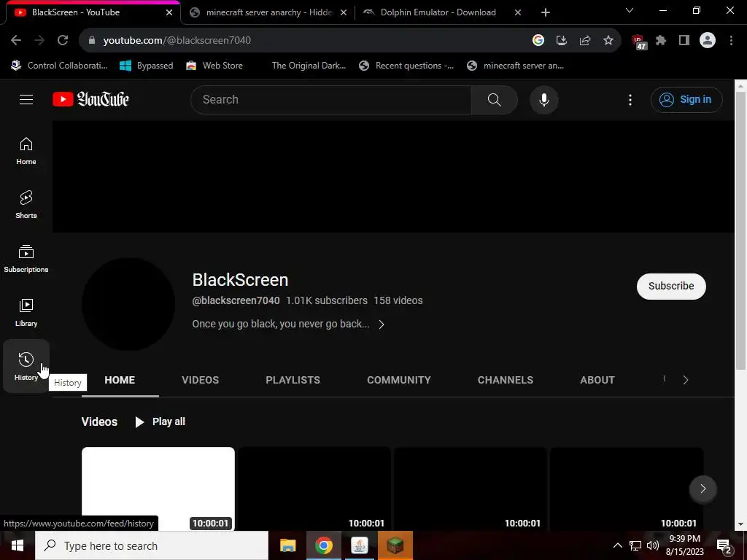
Task: Click the YouTube logo
Action: pyautogui.click(x=90, y=99)
